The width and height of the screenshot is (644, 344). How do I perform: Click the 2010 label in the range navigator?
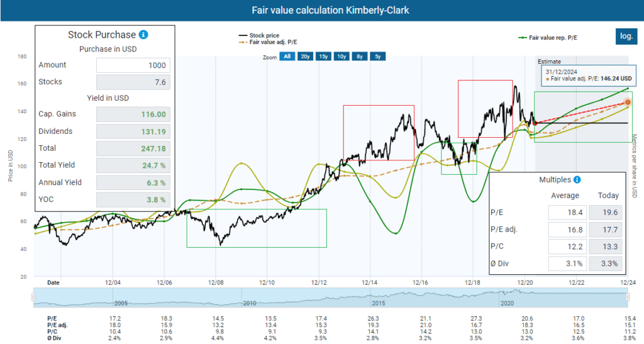(250, 303)
